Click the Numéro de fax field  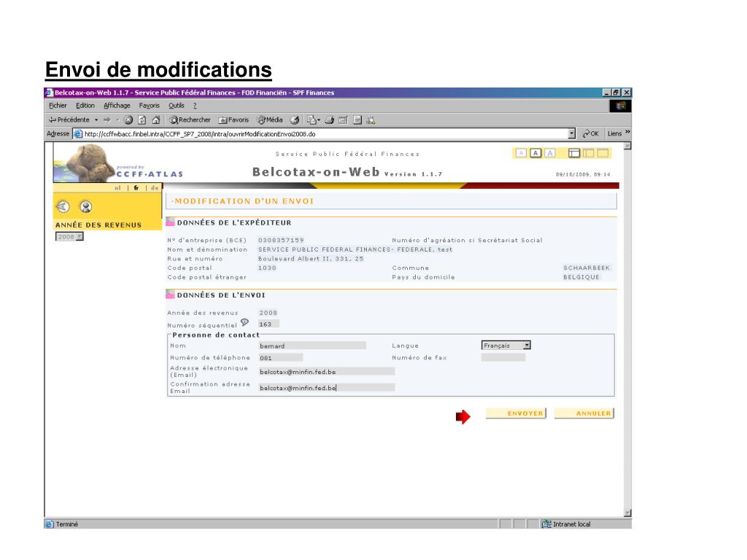tap(503, 357)
